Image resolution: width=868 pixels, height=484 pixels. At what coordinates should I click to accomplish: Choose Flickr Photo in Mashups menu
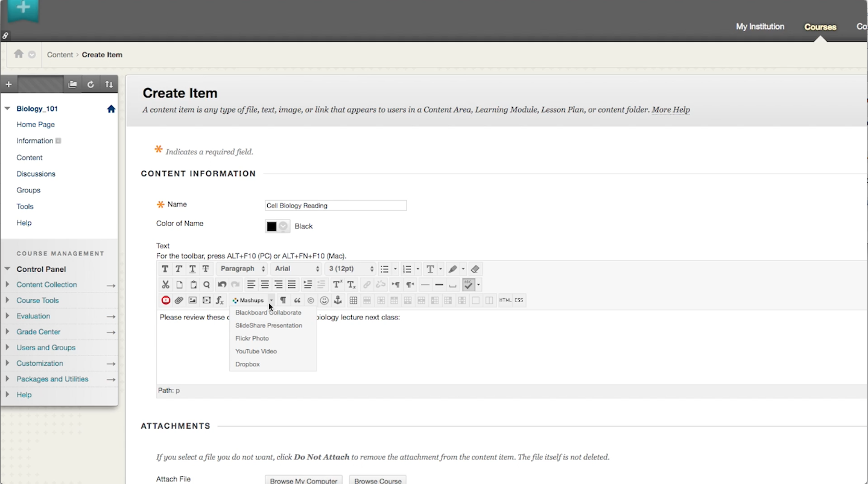252,338
